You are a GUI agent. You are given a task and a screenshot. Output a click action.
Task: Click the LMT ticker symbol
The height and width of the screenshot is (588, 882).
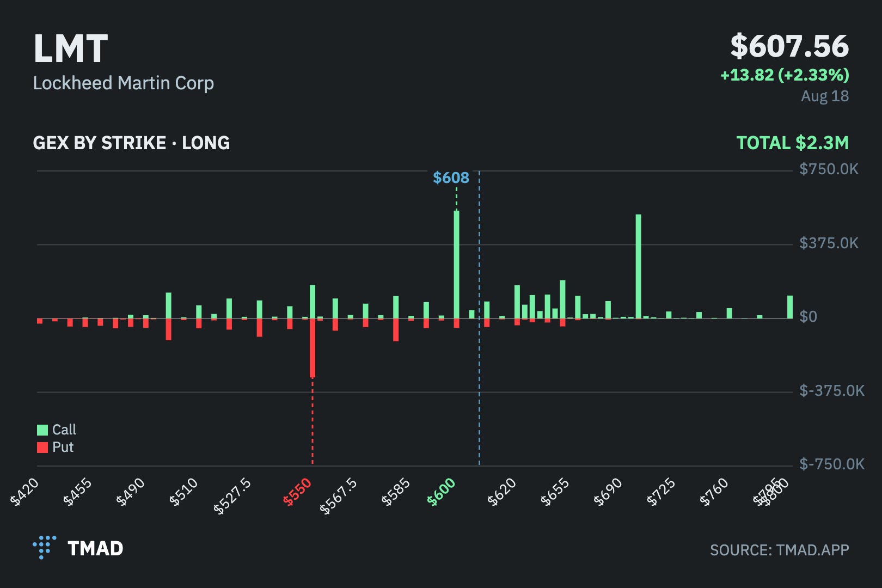[x=71, y=49]
